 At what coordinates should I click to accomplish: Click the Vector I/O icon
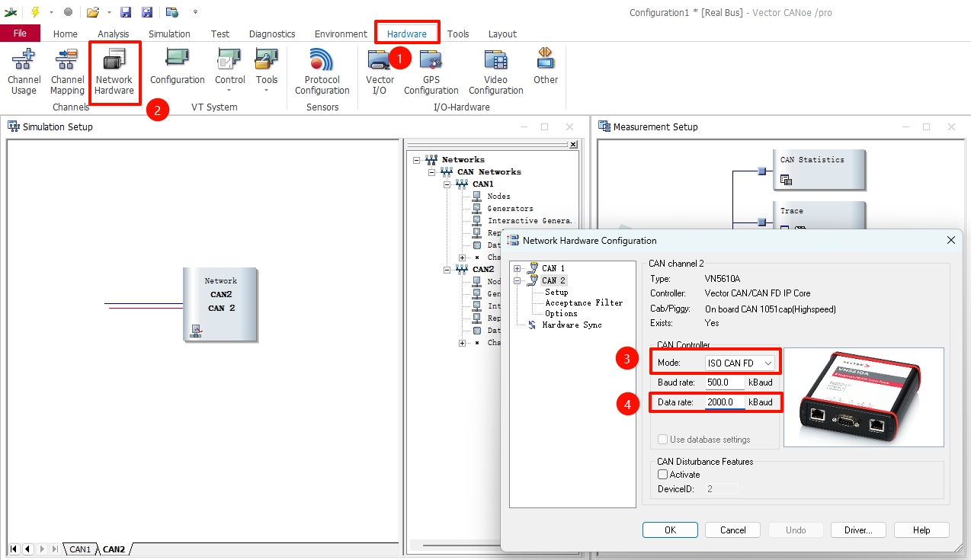380,71
